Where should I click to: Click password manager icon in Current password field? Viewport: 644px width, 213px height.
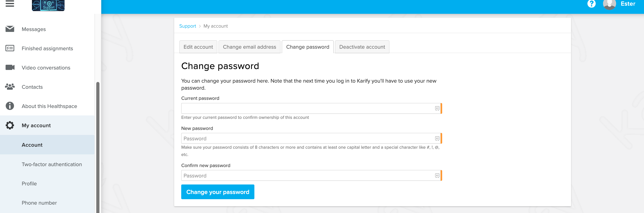(x=437, y=108)
